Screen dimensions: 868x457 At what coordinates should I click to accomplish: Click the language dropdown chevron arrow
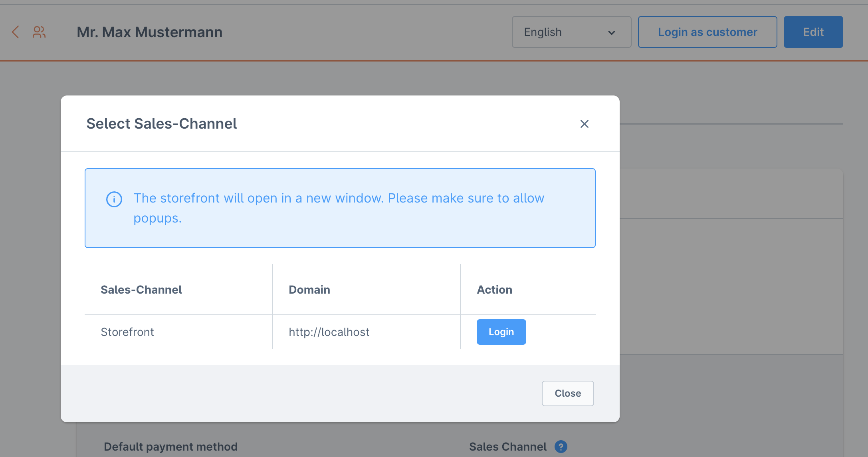point(611,32)
